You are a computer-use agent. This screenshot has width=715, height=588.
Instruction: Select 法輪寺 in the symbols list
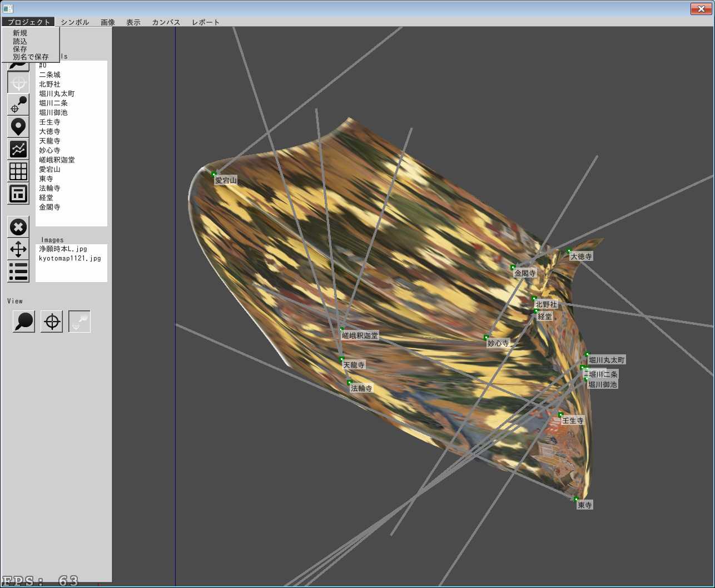click(x=49, y=188)
